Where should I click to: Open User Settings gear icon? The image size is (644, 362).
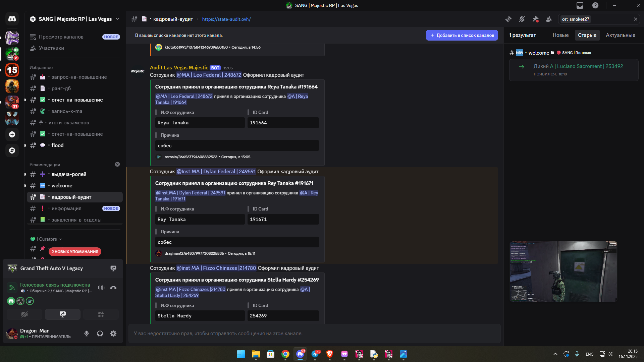(x=113, y=334)
